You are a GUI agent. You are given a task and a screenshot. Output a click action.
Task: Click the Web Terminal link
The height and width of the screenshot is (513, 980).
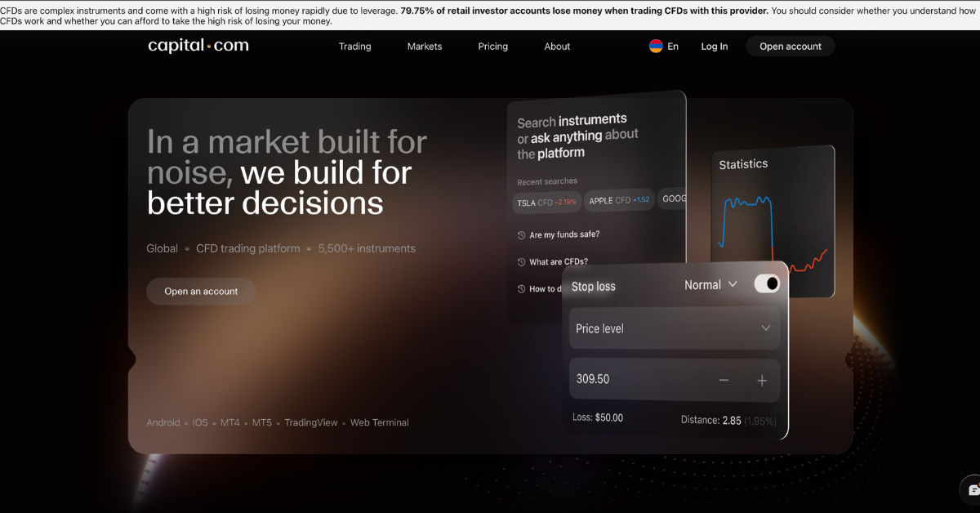point(380,423)
